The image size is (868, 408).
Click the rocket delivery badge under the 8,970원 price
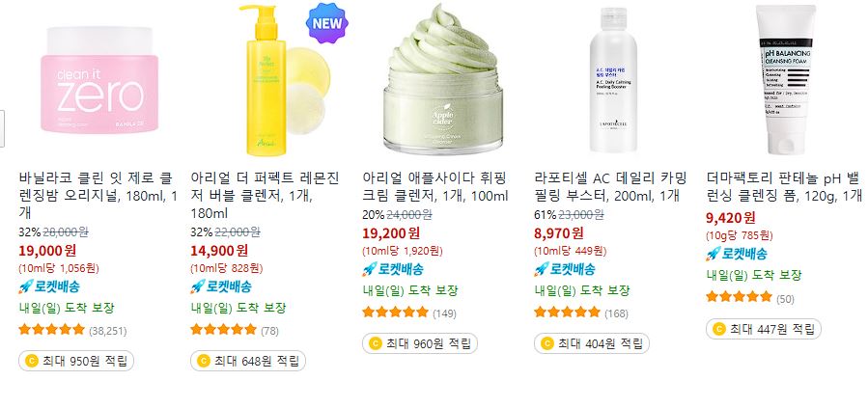(565, 269)
